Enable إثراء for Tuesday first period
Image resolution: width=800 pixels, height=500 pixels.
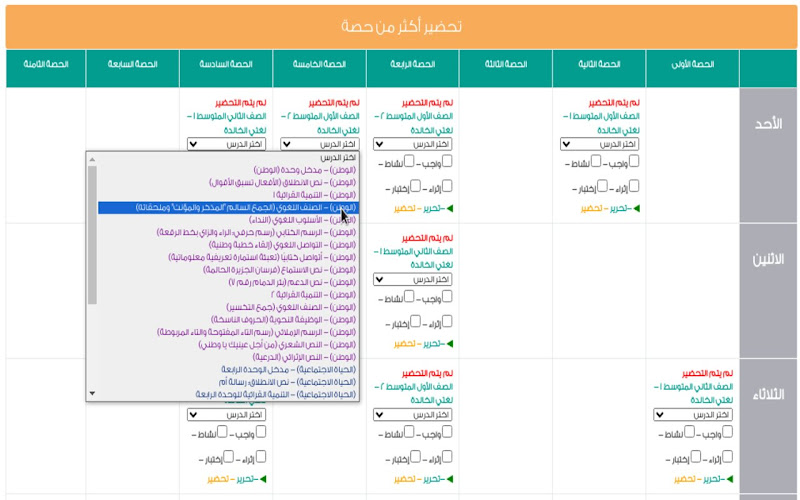pos(727,457)
